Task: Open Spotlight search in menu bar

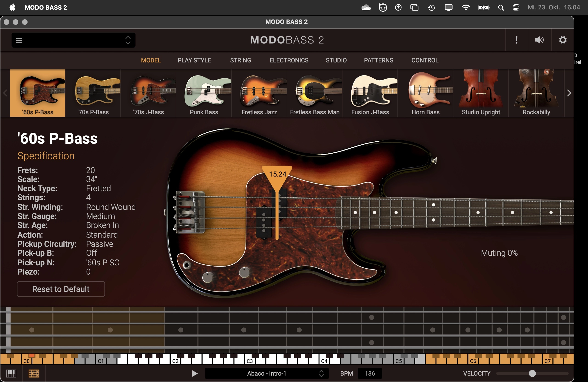Action: (501, 7)
